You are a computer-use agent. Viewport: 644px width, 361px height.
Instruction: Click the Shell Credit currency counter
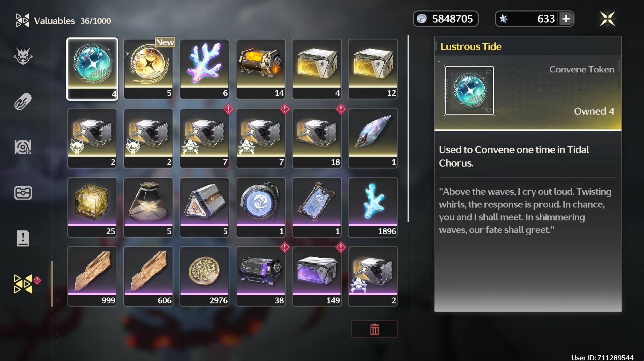point(446,19)
